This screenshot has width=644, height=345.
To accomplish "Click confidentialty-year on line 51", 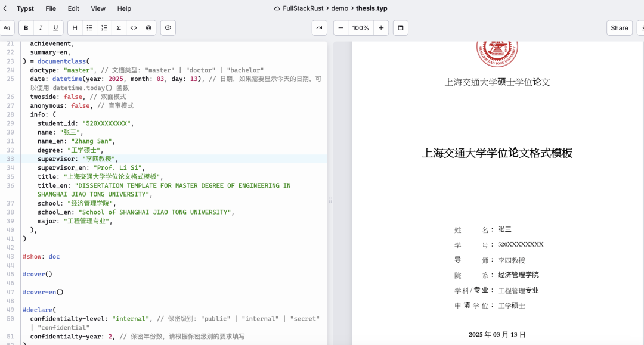I will pos(67,337).
